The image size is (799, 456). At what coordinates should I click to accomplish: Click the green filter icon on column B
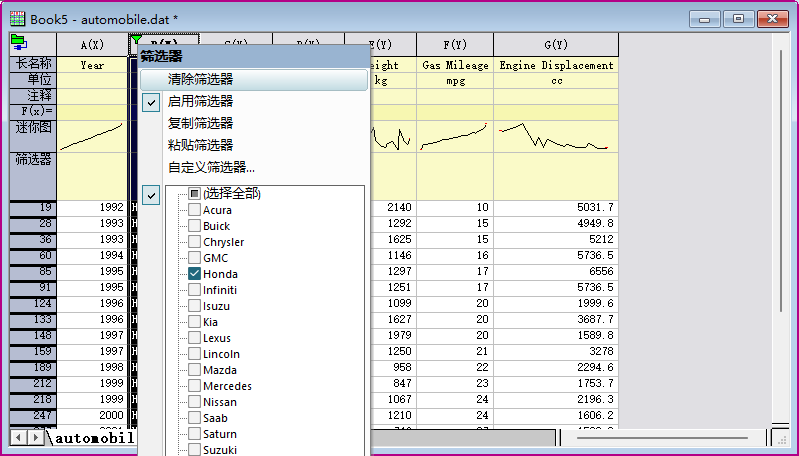coord(134,40)
